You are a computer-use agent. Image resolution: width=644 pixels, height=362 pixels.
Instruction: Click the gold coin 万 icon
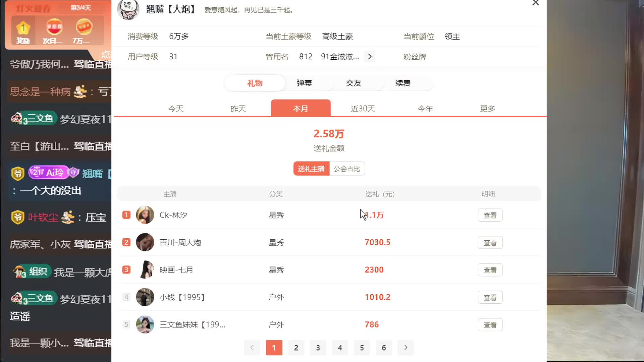point(84,27)
